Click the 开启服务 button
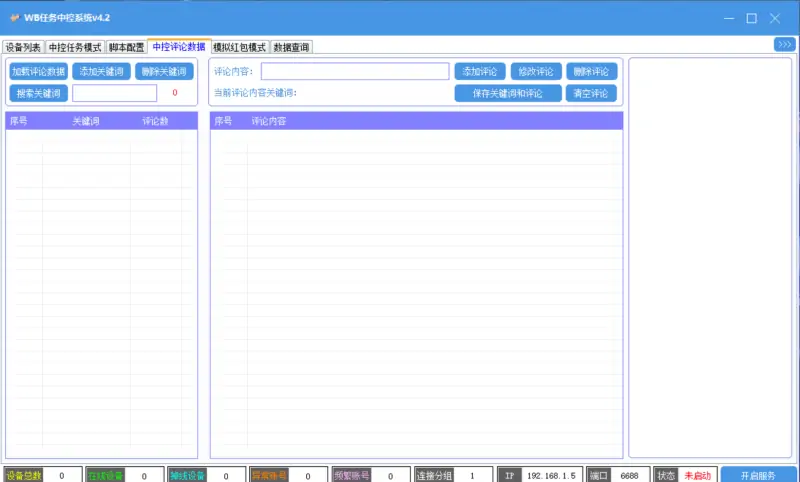The width and height of the screenshot is (800, 482). [758, 475]
